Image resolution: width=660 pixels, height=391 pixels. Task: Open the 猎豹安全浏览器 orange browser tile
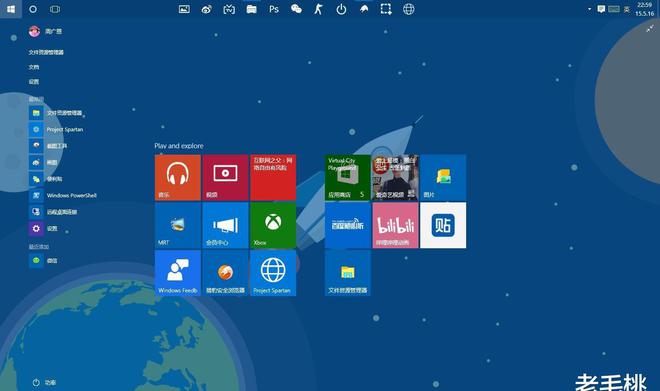tap(225, 273)
